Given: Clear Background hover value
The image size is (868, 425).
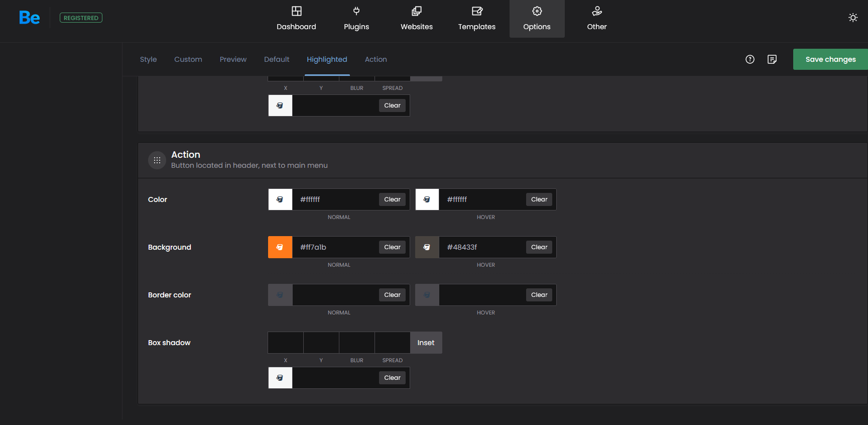Looking at the screenshot, I should 539,247.
